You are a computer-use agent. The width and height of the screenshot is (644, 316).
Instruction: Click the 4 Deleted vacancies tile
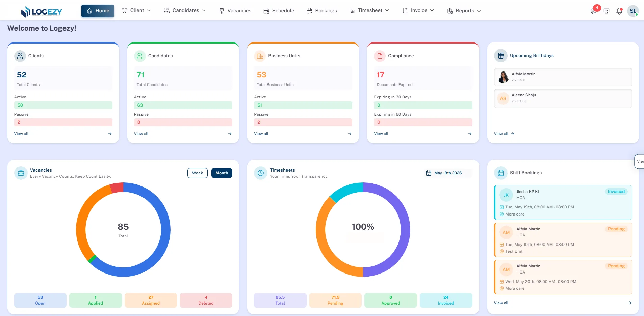click(x=206, y=300)
